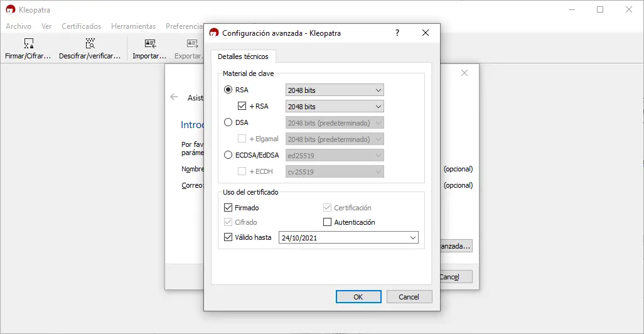
Task: Click the Kleopatra logo in main title bar
Action: pos(11,9)
